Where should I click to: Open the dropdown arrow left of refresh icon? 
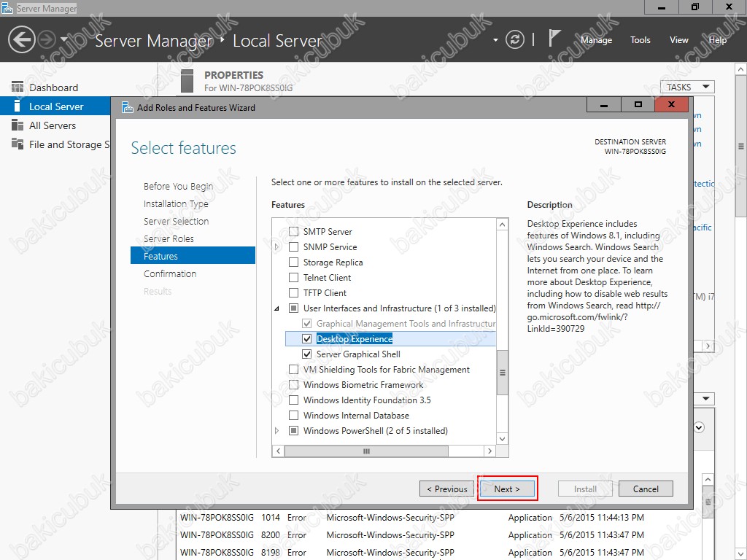coord(495,40)
